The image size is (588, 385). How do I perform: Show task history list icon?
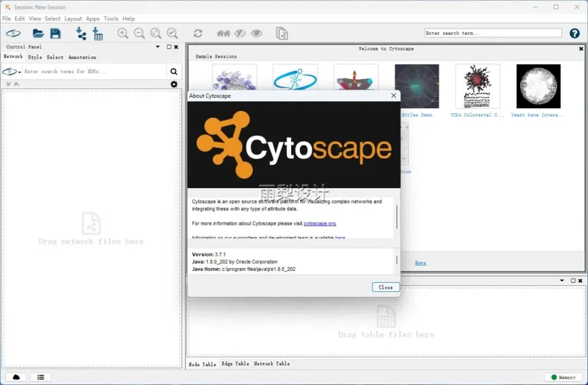(40, 377)
